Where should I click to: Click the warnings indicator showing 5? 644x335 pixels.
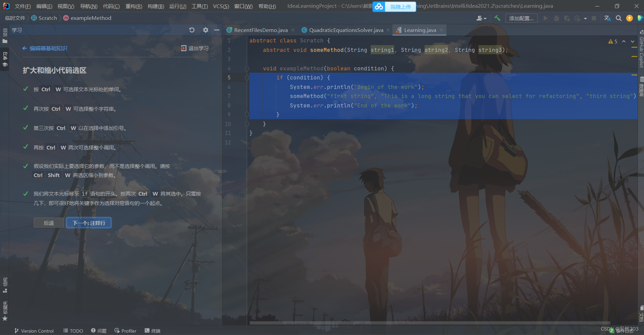[613, 41]
